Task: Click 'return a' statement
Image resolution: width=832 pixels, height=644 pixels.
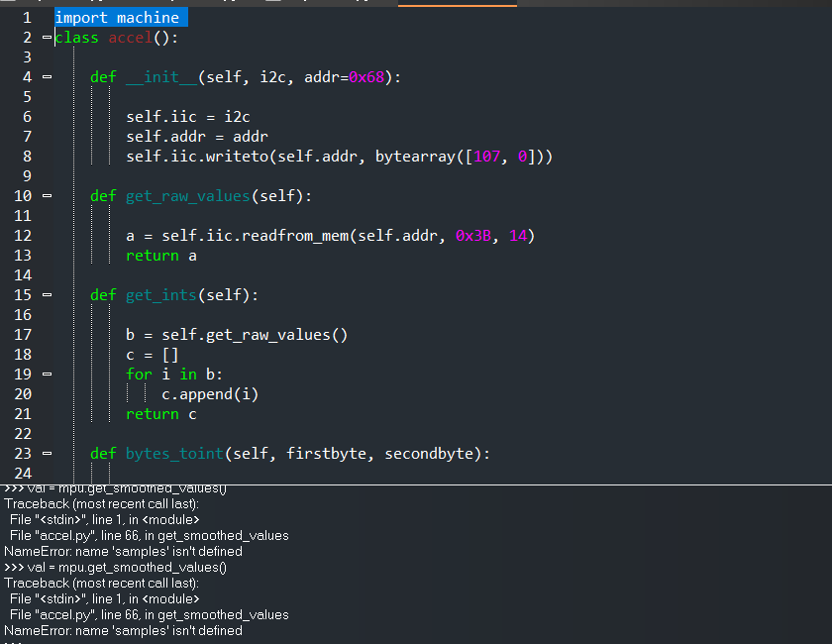Action: pos(161,256)
